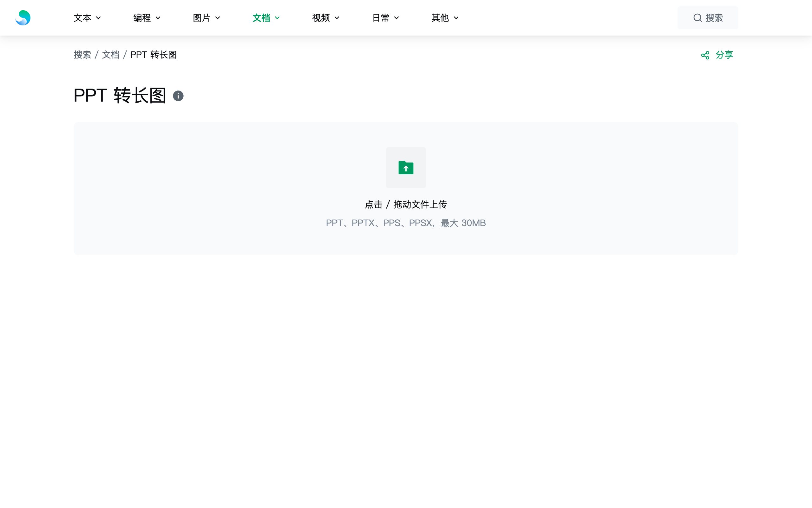
Task: Click the PPT、PPTX、PPS、PPSX format hint text
Action: 406,223
